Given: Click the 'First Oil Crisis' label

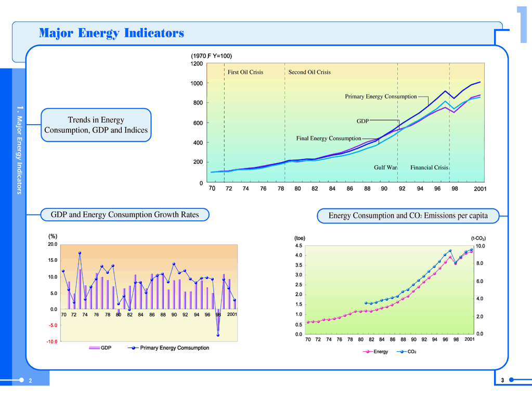Looking at the screenshot, I should (x=245, y=72).
